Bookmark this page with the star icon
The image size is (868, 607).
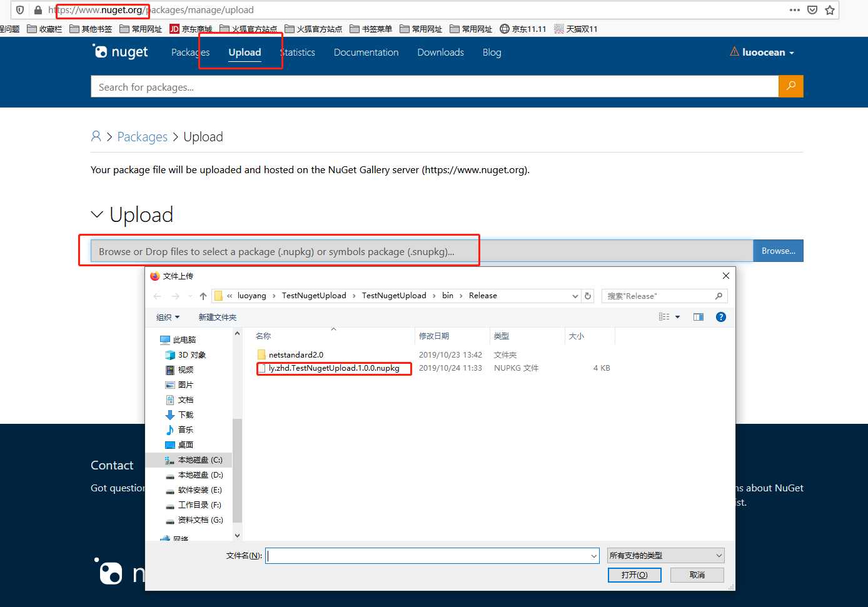pyautogui.click(x=830, y=10)
